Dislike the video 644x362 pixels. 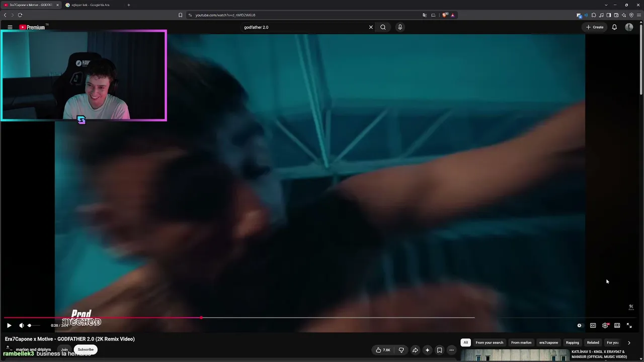[x=401, y=350]
